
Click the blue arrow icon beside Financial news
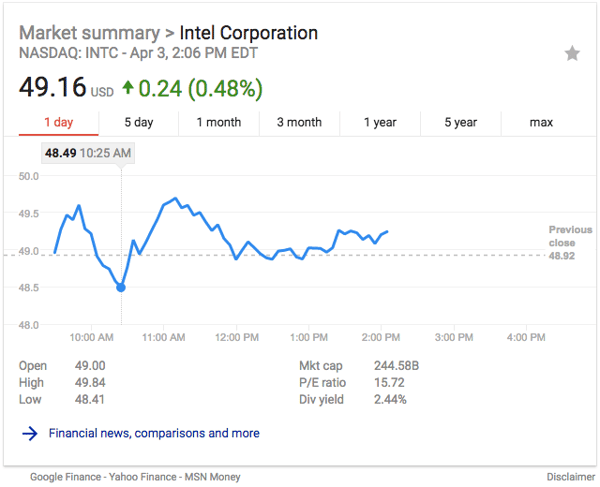(x=30, y=433)
